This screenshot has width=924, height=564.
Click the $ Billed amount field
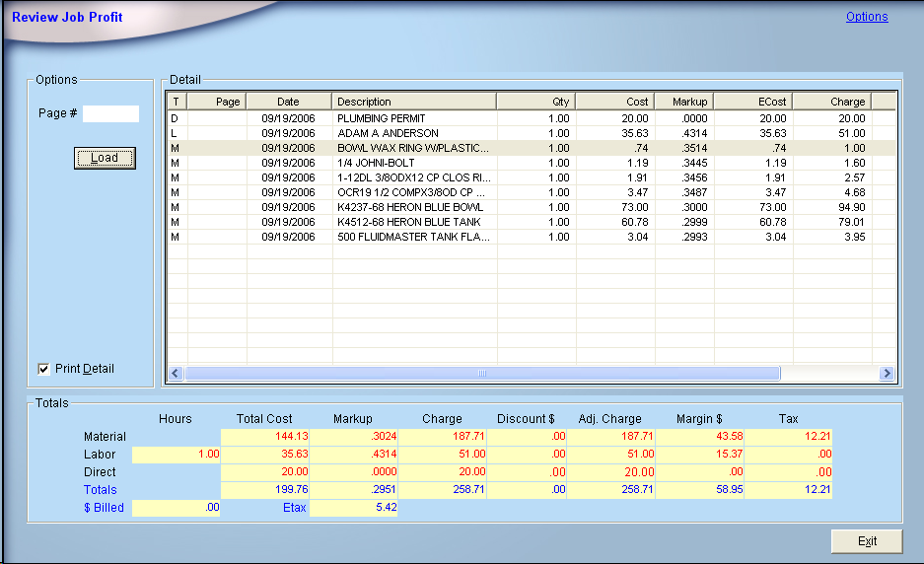pyautogui.click(x=176, y=508)
